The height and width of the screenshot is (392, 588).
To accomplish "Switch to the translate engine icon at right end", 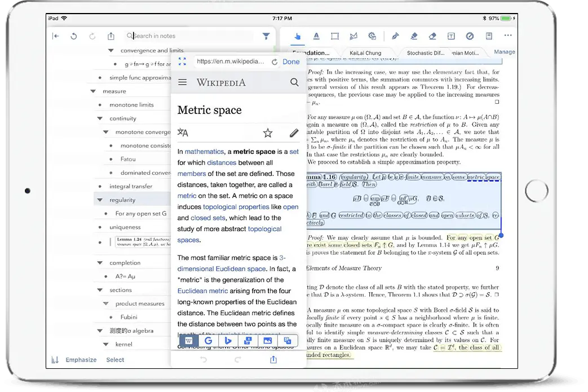I will click(288, 341).
